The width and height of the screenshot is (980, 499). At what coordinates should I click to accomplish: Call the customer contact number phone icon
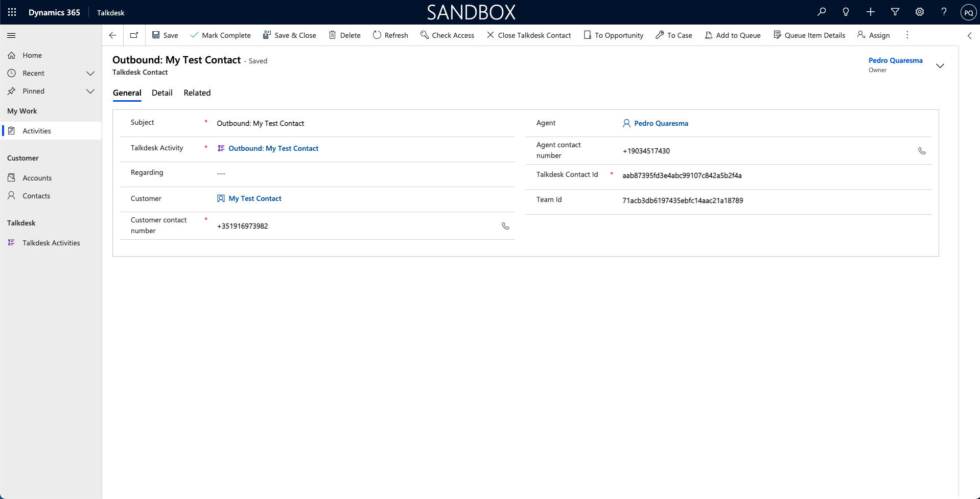(x=505, y=226)
